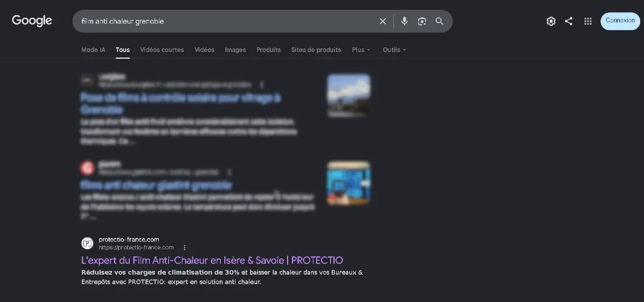
Task: Click the protectio-france.com site name
Action: click(x=129, y=240)
